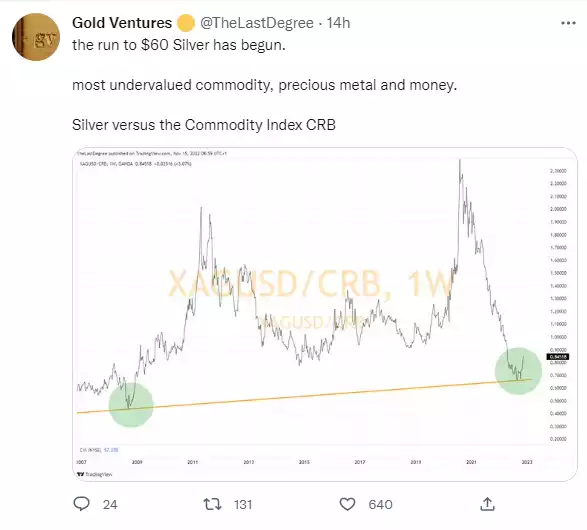
Task: Click the TradingView logo in chart
Action: click(x=95, y=474)
